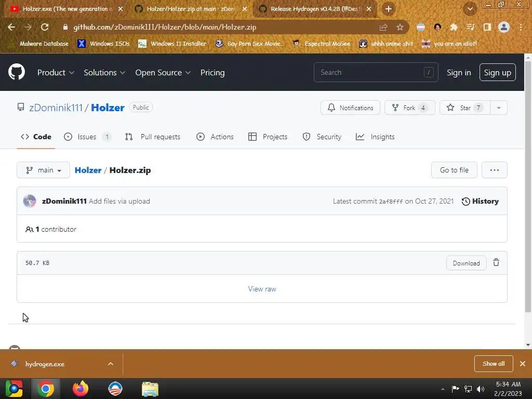Open commit History
The height and width of the screenshot is (399, 532).
(480, 201)
